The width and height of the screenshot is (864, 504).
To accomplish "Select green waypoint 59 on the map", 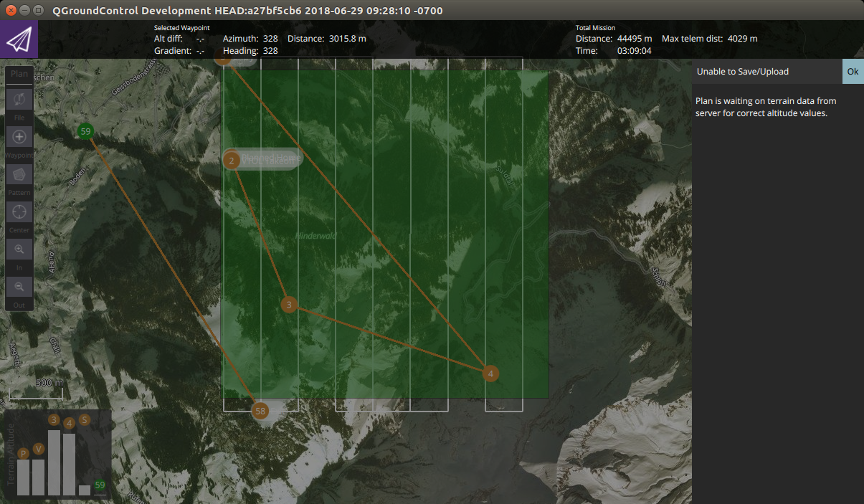I will pyautogui.click(x=86, y=131).
